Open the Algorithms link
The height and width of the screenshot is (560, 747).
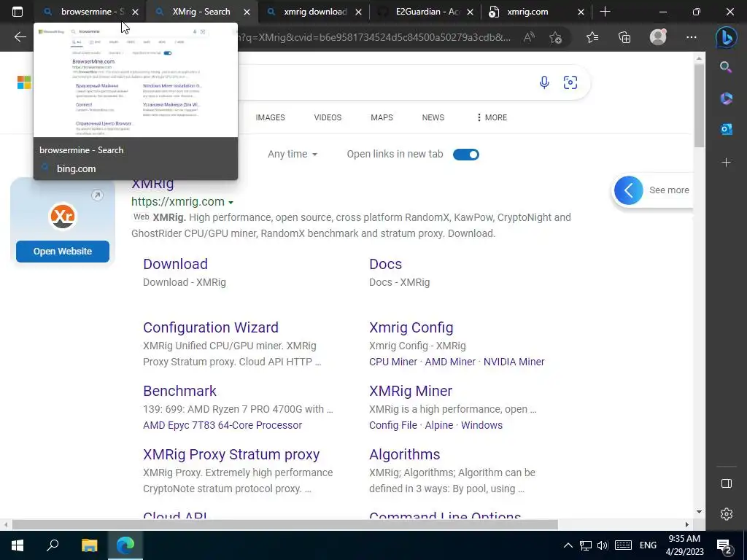point(404,454)
